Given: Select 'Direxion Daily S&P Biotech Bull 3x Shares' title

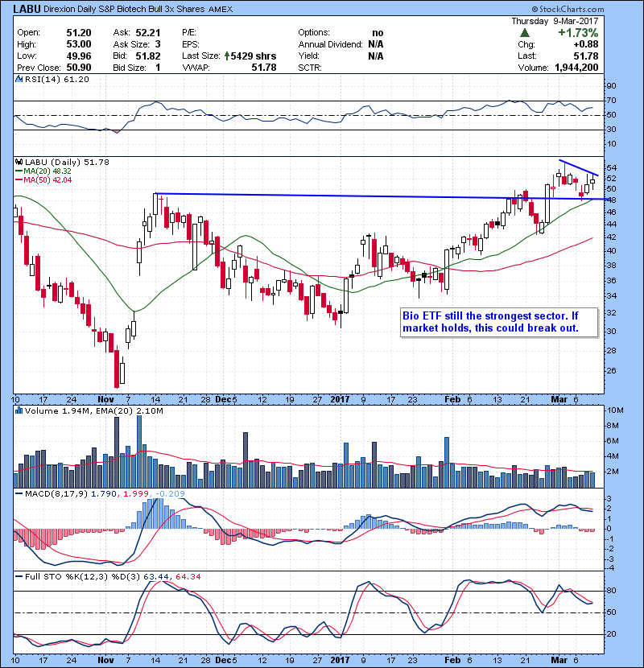Looking at the screenshot, I should 124,9.
